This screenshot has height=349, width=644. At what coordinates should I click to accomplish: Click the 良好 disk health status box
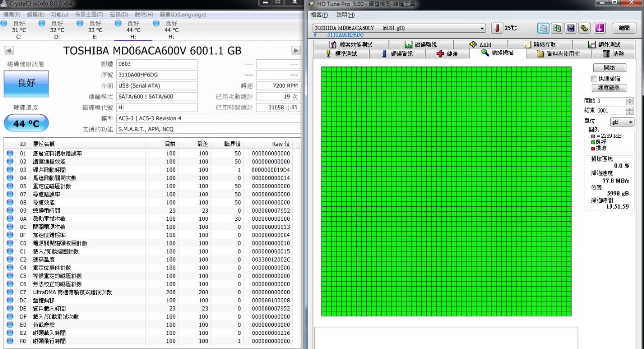click(x=26, y=83)
